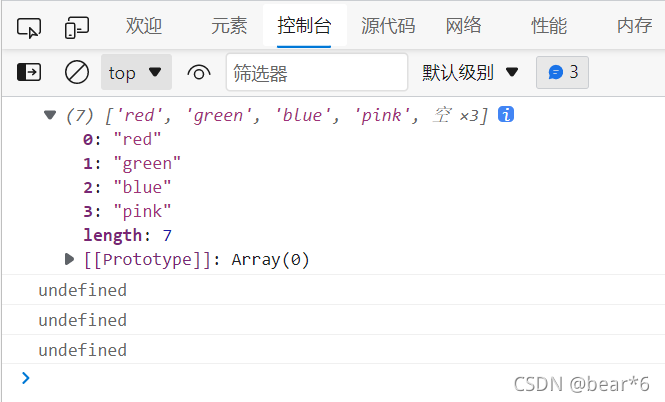Switch to the 源代码 tab
Screen dimensions: 665x402
(x=388, y=25)
